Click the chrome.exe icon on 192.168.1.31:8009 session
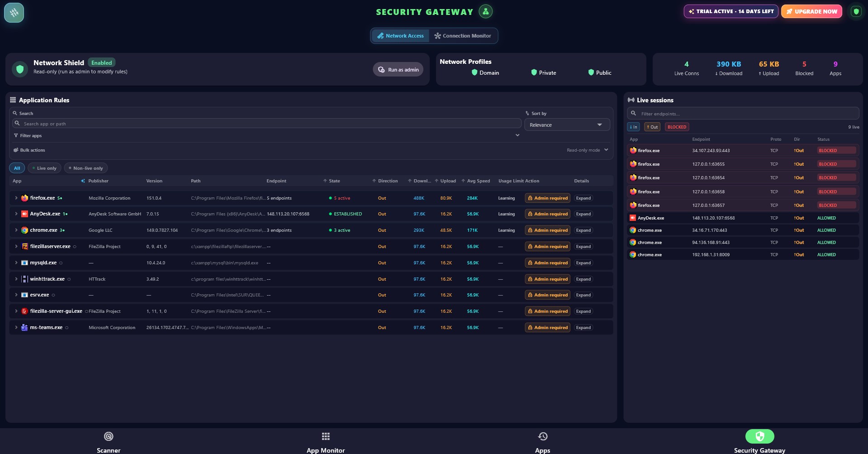 click(633, 254)
